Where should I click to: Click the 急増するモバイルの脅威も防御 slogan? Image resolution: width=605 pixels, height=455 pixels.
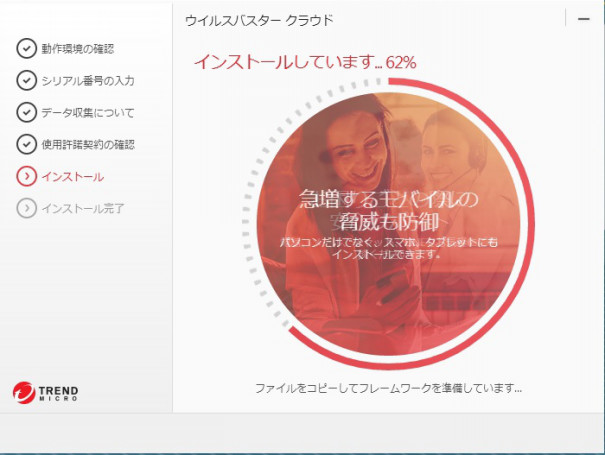[x=389, y=211]
